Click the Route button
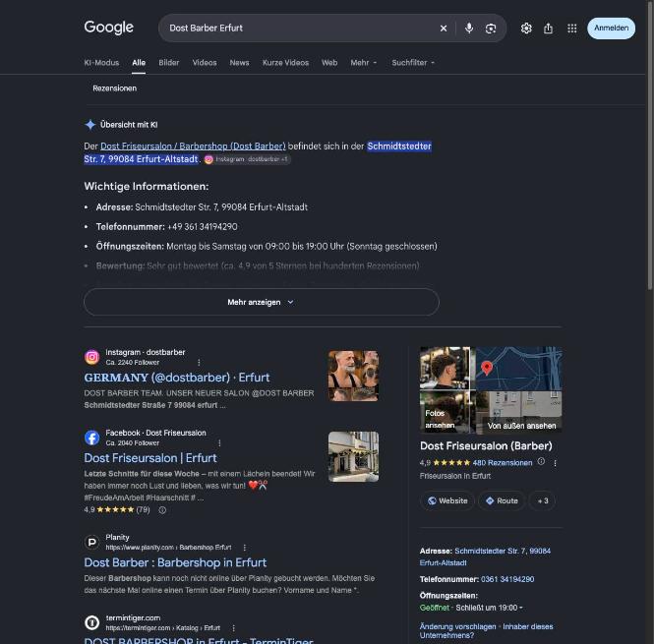The image size is (654, 644). coord(502,500)
